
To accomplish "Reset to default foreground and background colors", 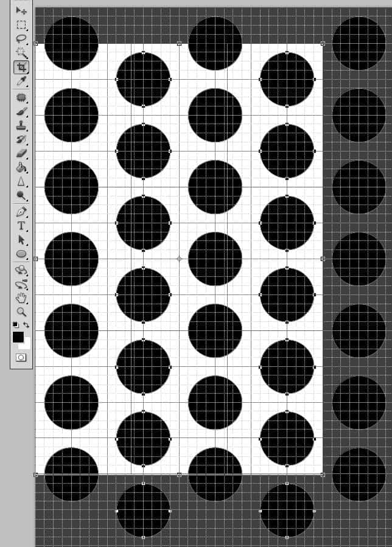I will click(16, 324).
